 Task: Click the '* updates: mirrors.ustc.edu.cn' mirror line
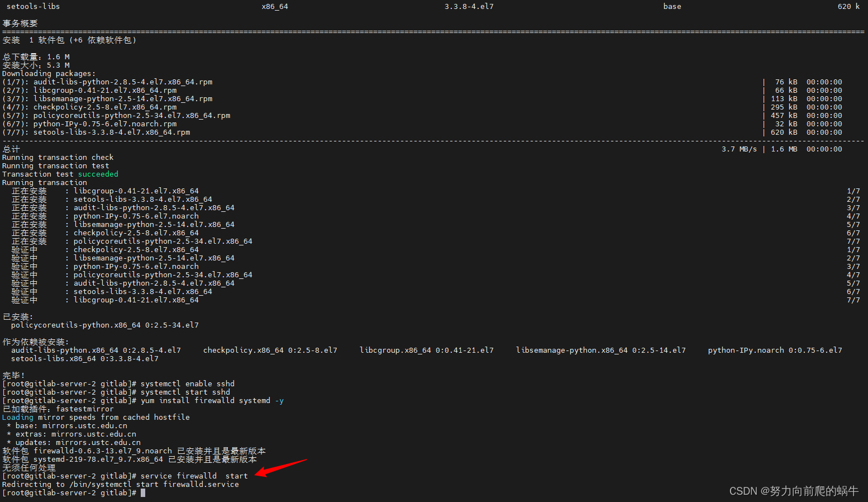click(74, 443)
